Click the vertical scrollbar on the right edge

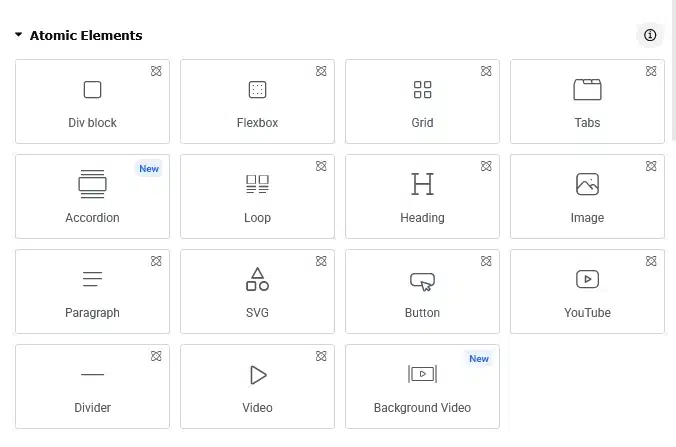tap(674, 69)
